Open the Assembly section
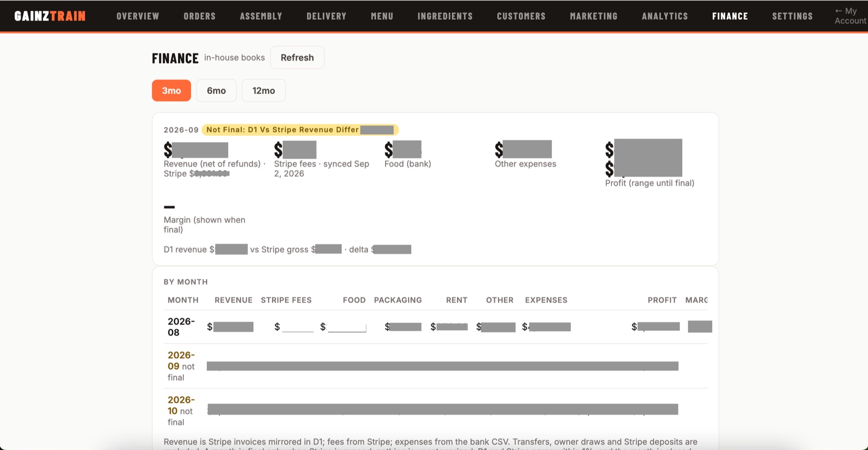Viewport: 868px width, 450px height. [x=261, y=16]
